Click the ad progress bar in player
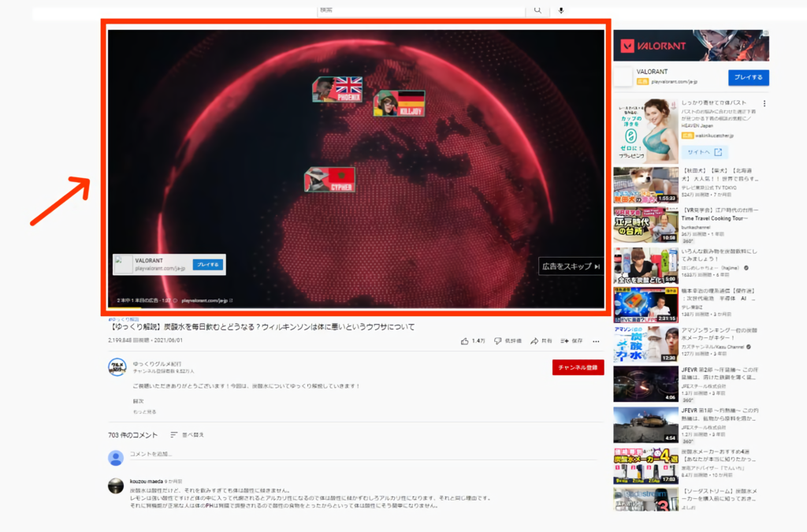 tap(355, 307)
